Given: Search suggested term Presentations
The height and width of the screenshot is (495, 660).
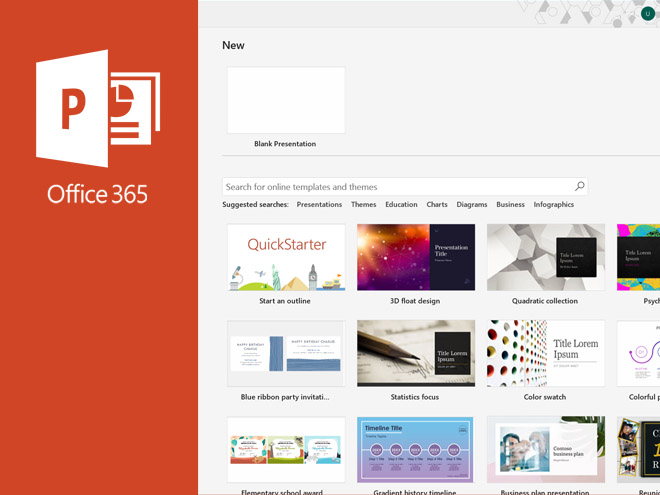Looking at the screenshot, I should click(x=319, y=204).
